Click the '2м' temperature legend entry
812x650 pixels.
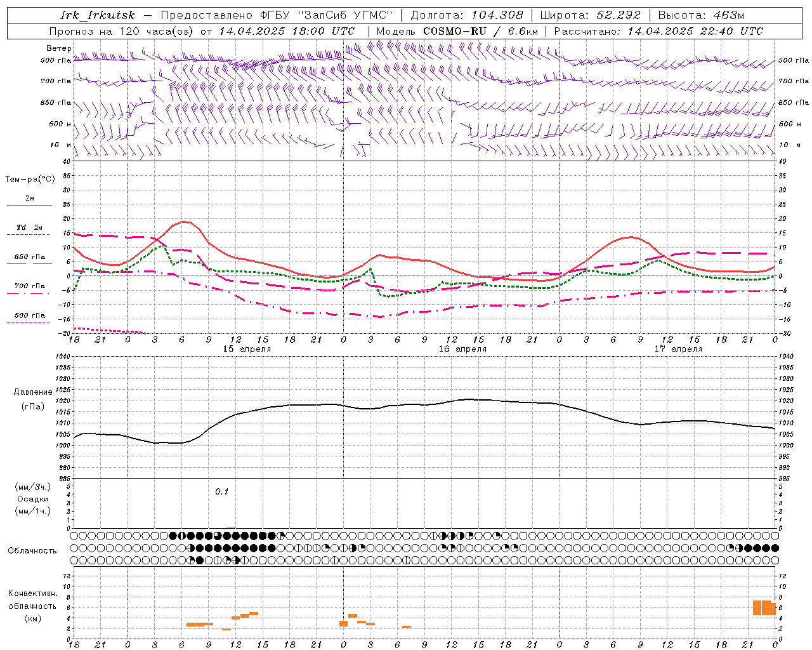click(x=30, y=199)
